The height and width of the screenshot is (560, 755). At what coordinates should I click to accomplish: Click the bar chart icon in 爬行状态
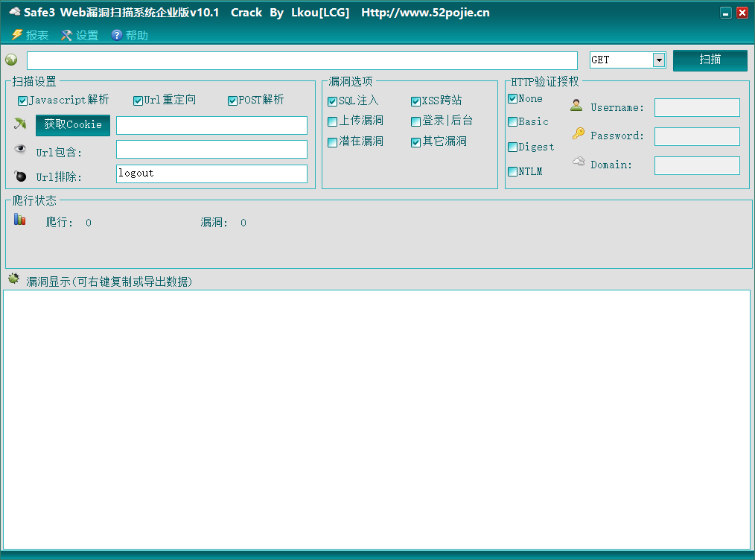[20, 220]
